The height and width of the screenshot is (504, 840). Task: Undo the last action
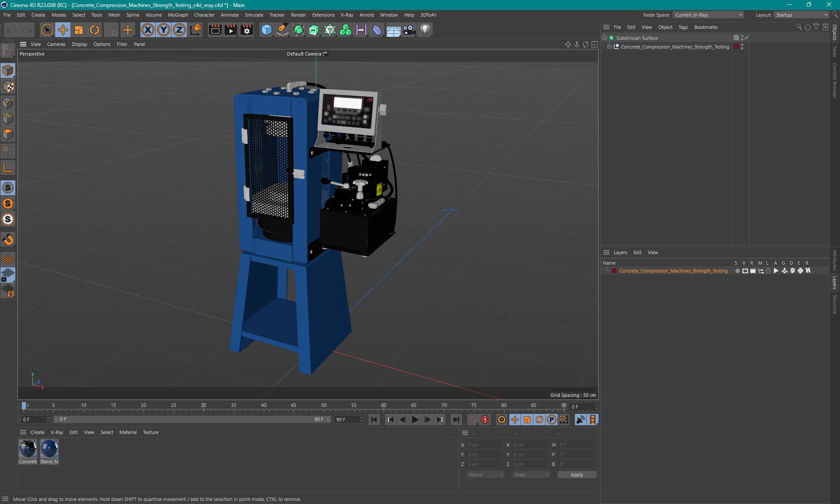pyautogui.click(x=12, y=30)
